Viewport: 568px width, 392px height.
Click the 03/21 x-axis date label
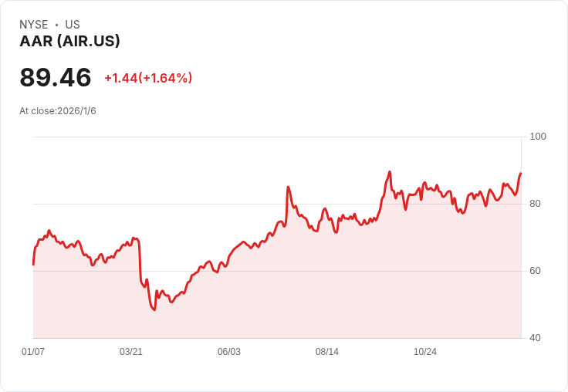click(x=131, y=351)
